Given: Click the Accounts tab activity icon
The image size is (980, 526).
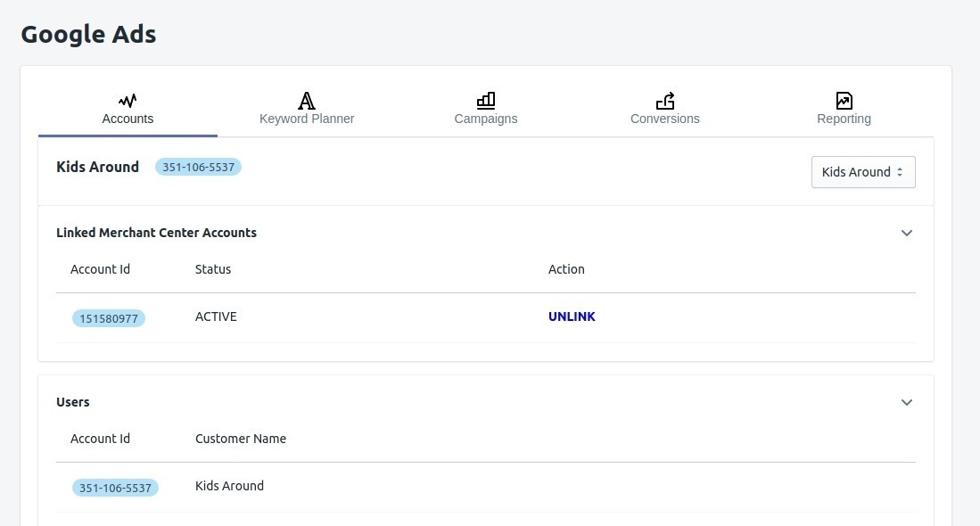Looking at the screenshot, I should 128,100.
